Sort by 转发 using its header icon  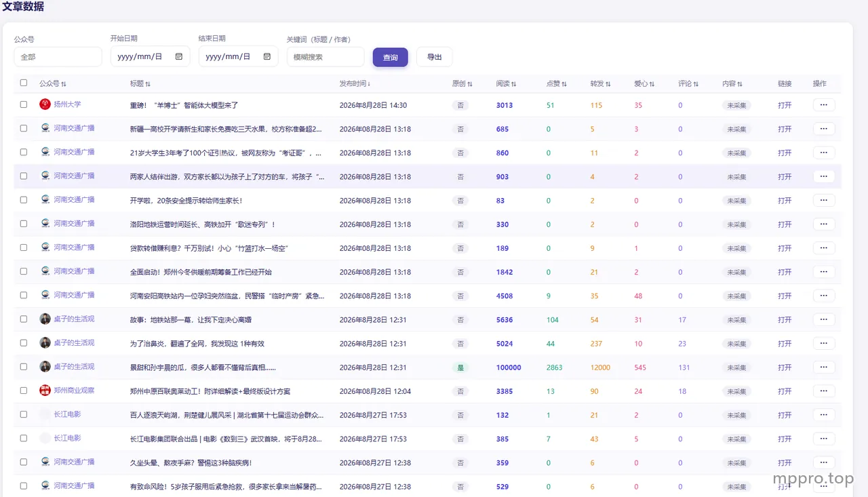point(608,84)
